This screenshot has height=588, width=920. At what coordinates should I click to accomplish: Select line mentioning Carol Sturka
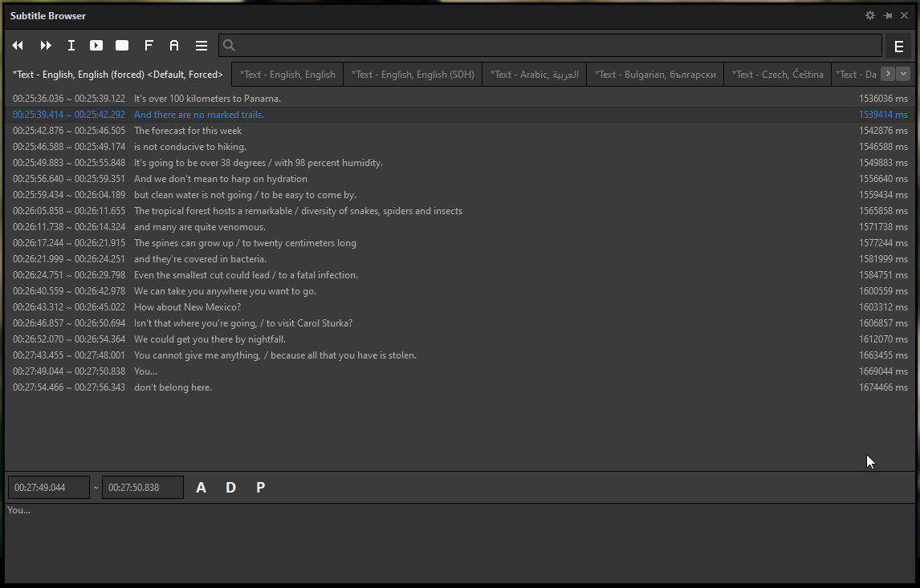[460, 323]
